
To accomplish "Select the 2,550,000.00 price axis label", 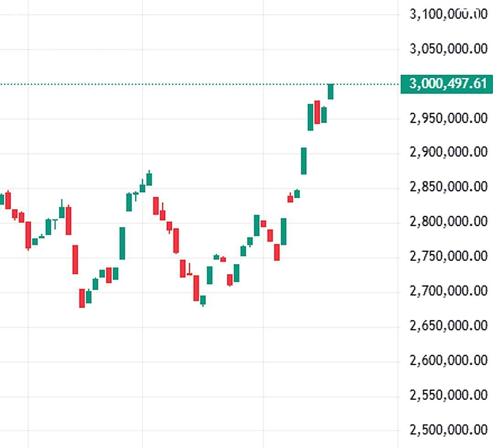I will coord(448,395).
